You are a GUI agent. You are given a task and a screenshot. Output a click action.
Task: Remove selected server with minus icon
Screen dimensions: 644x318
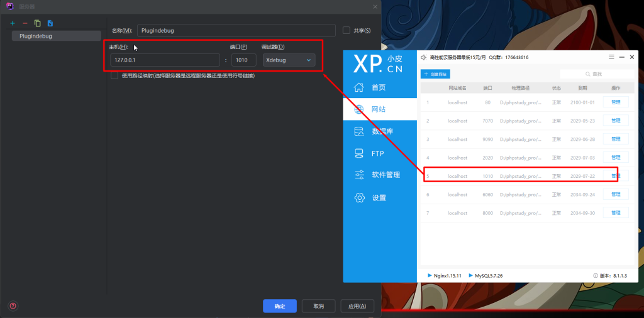[x=25, y=23]
